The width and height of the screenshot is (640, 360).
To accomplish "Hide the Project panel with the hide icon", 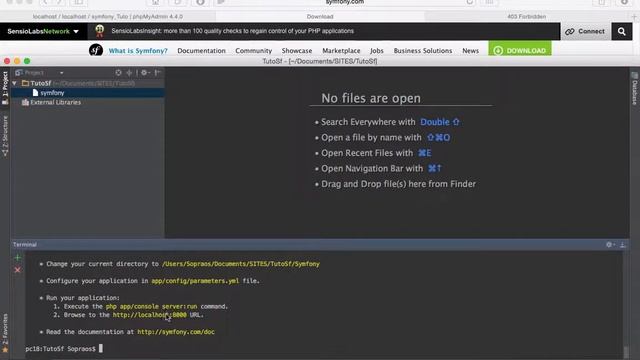I will 158,73.
